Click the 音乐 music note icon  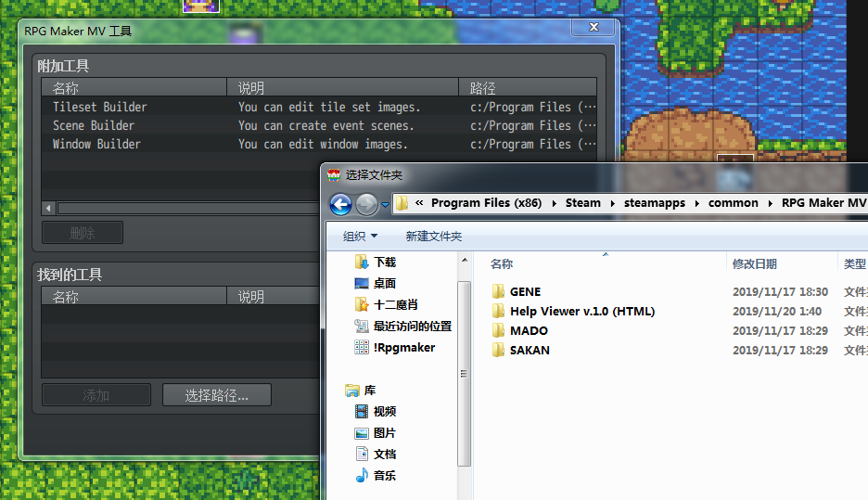tap(362, 475)
